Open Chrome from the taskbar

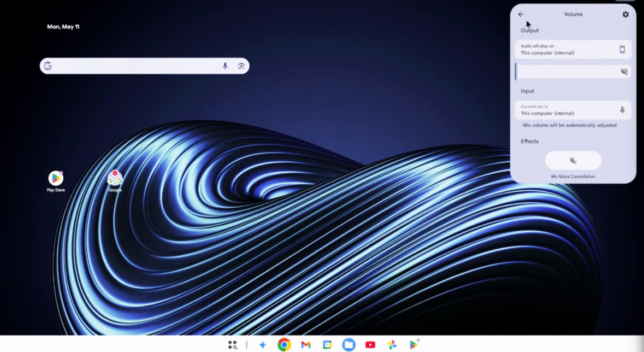pos(284,344)
